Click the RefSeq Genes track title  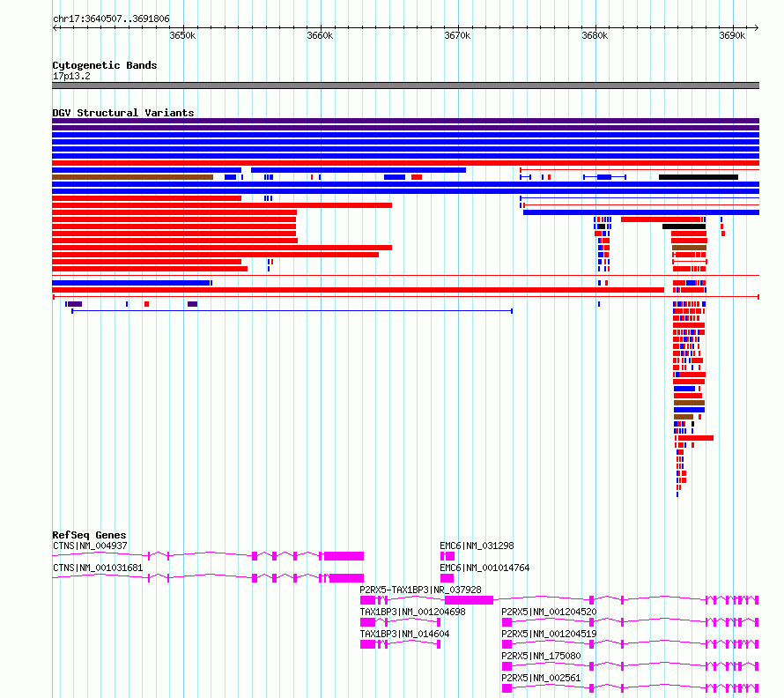pos(89,535)
